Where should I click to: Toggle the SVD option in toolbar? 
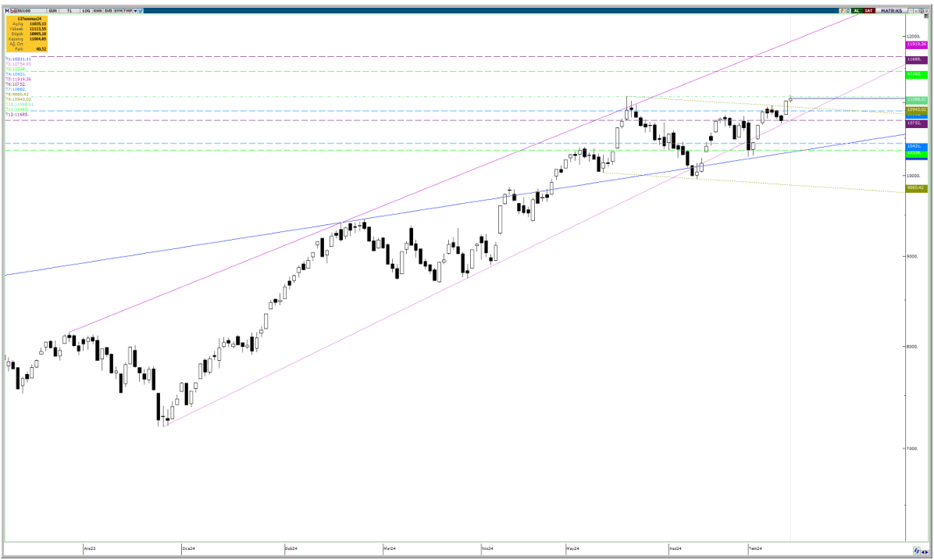click(x=108, y=11)
